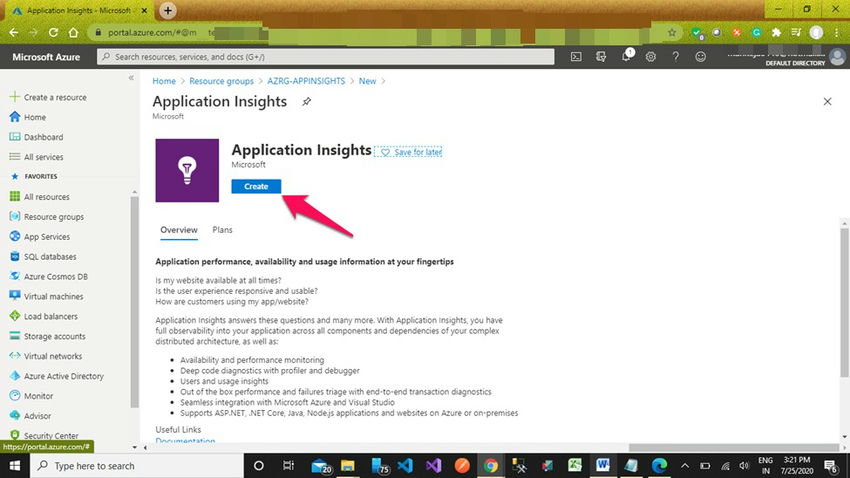Open Load balancers in sidebar
Image resolution: width=850 pixels, height=478 pixels.
pyautogui.click(x=43, y=316)
